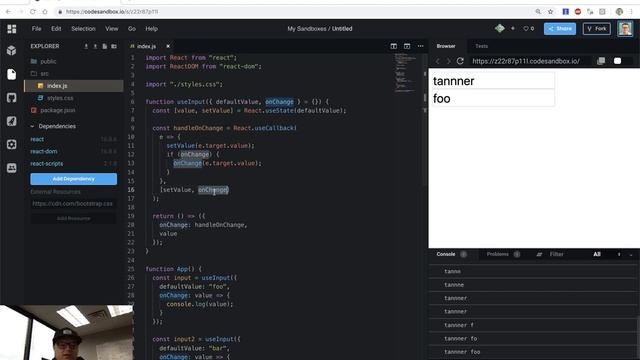This screenshot has height=360, width=640.
Task: Open the Help menu
Action: pos(151,29)
